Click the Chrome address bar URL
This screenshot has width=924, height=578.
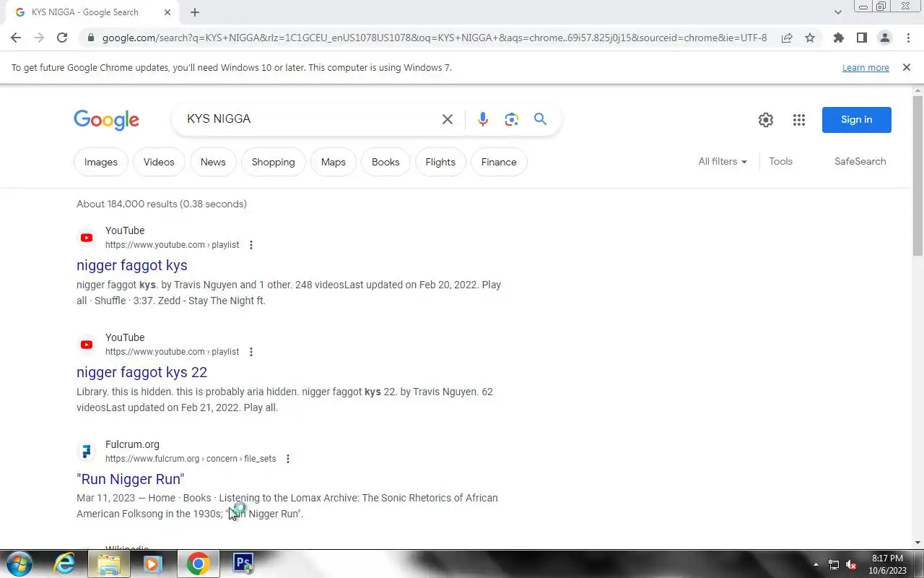click(x=435, y=38)
